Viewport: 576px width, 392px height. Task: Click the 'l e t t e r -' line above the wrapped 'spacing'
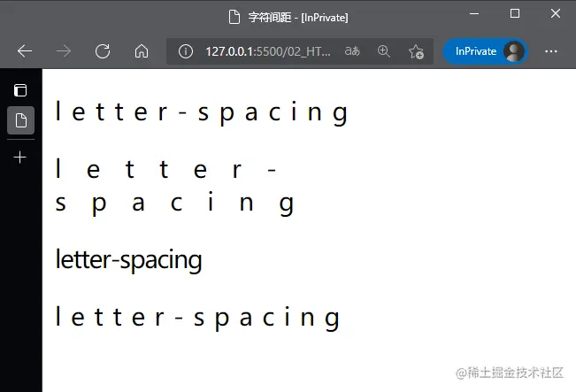[166, 169]
